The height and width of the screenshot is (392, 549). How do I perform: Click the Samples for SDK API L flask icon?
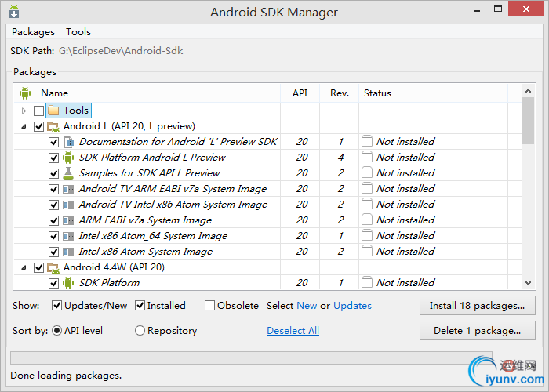(68, 173)
